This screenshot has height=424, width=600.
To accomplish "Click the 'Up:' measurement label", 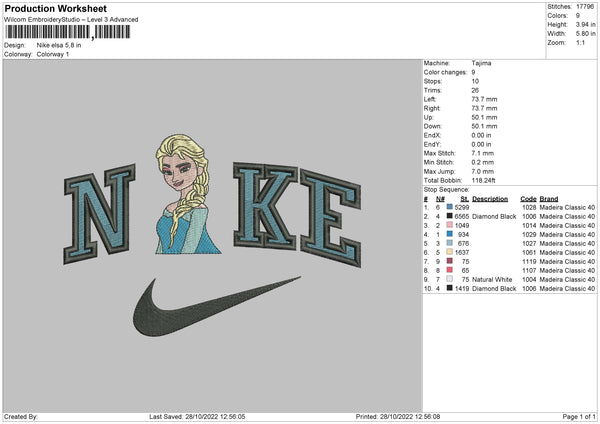I will point(428,117).
